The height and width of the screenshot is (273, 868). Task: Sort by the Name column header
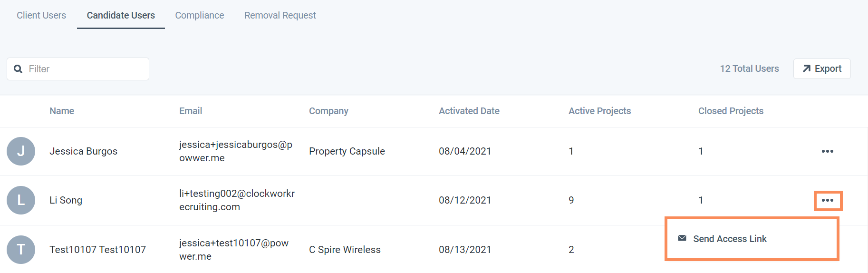62,111
